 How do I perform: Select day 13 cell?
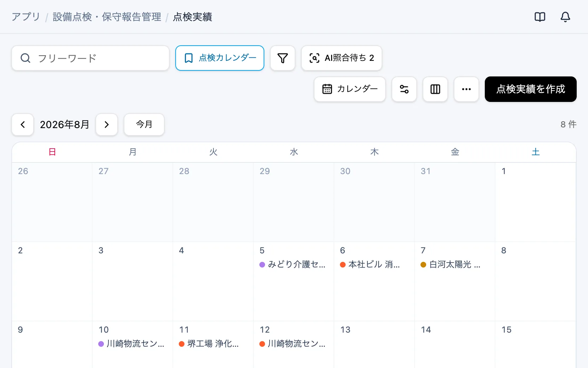point(374,345)
